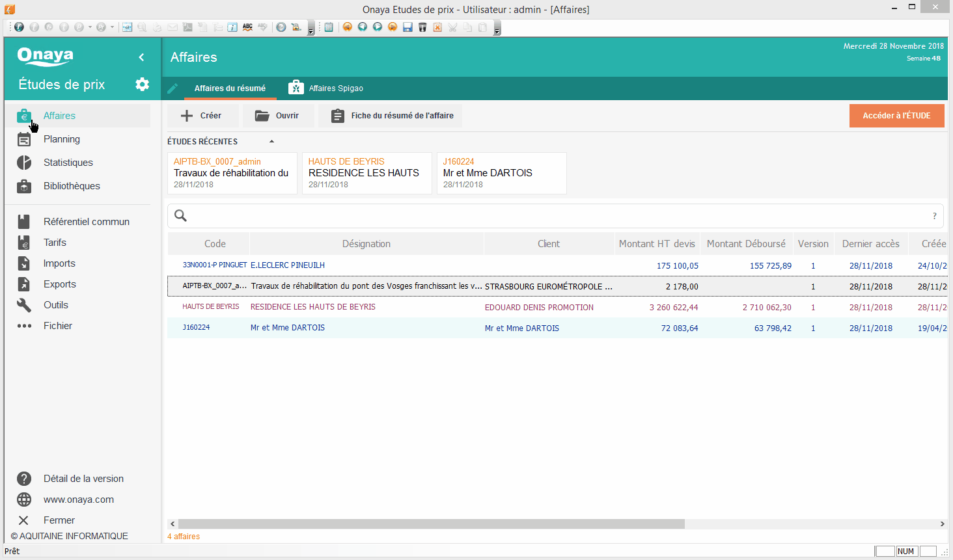Screen dimensions: 953x560
Task: Click inside the search input field
Action: (x=553, y=216)
